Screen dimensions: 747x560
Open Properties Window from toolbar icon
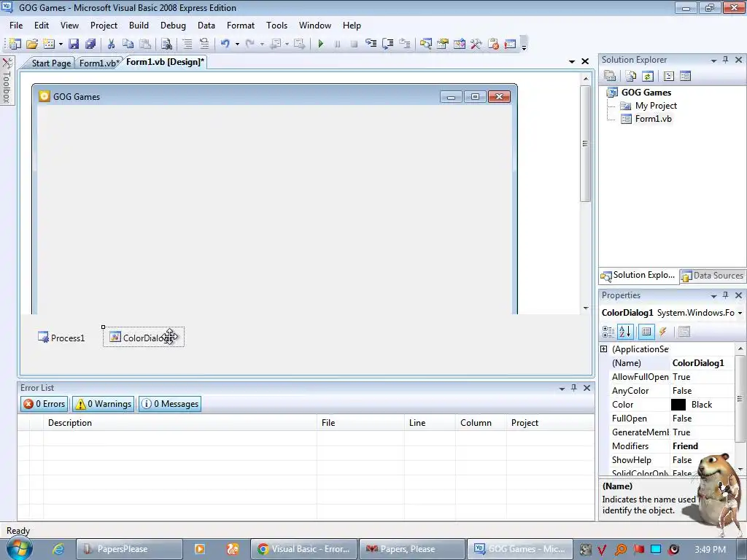(x=443, y=44)
